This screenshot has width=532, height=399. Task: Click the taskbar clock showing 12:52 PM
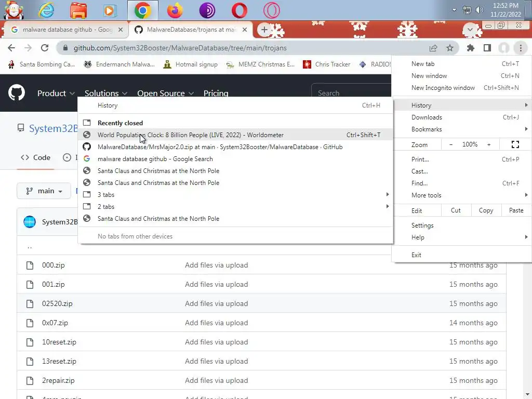click(506, 10)
